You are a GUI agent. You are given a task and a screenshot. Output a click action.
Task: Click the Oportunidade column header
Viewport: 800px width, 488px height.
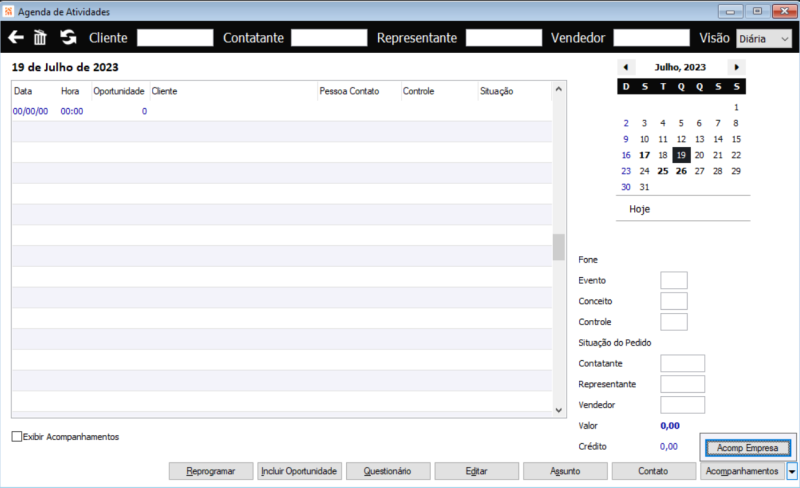pos(119,91)
